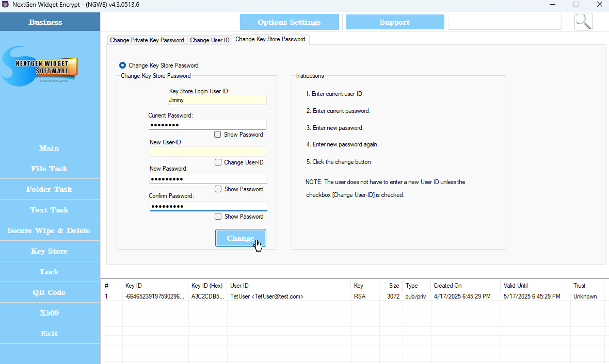Click the New Password field
The height and width of the screenshot is (364, 609).
point(208,178)
